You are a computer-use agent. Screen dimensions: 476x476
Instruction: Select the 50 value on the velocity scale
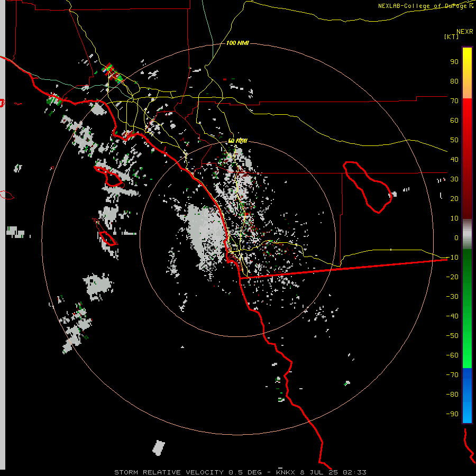coord(454,140)
